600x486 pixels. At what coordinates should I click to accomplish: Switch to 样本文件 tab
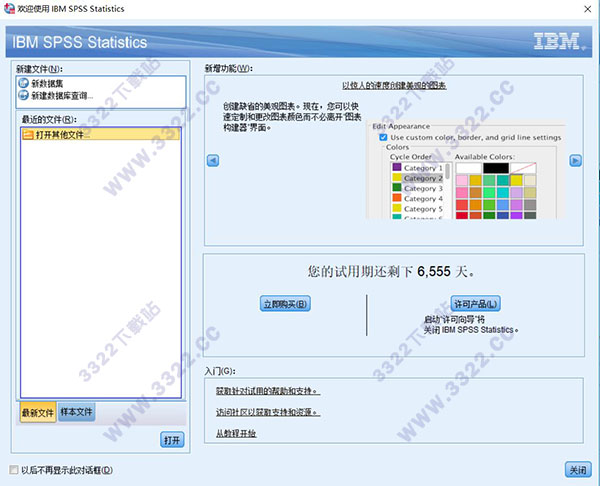[77, 412]
